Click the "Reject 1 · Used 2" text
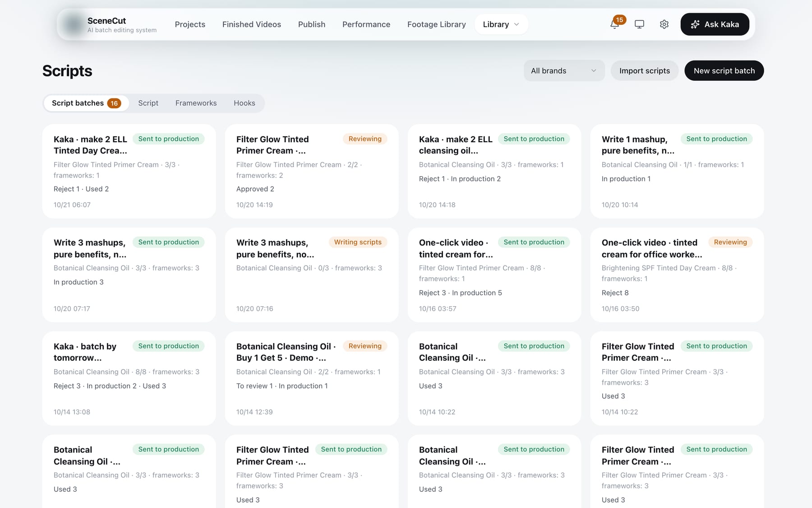 (81, 189)
